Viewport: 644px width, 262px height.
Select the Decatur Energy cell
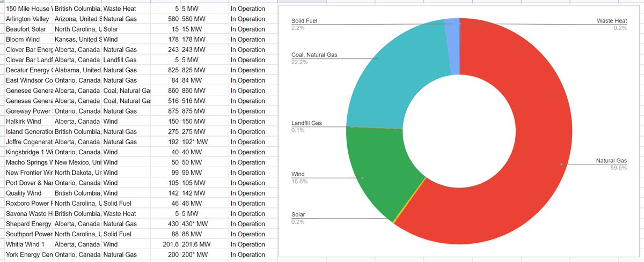(28, 70)
